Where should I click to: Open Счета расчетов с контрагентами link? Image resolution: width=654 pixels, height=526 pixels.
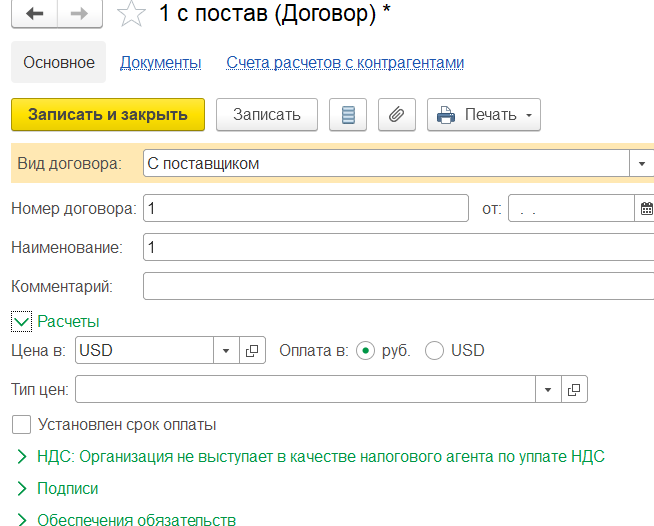(345, 63)
